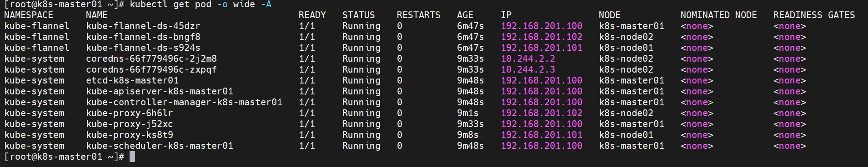
Task: Click pod name coredns-66f779496c-2j2m8
Action: point(151,59)
